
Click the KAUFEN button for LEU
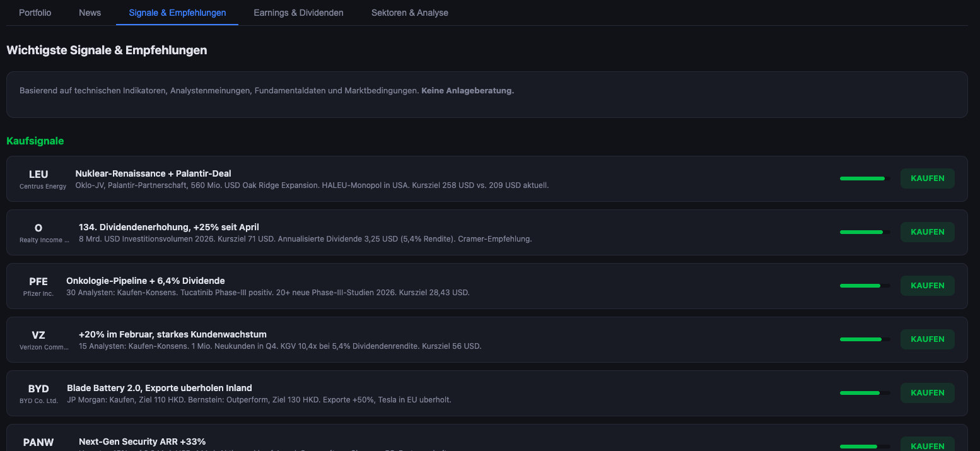(927, 178)
